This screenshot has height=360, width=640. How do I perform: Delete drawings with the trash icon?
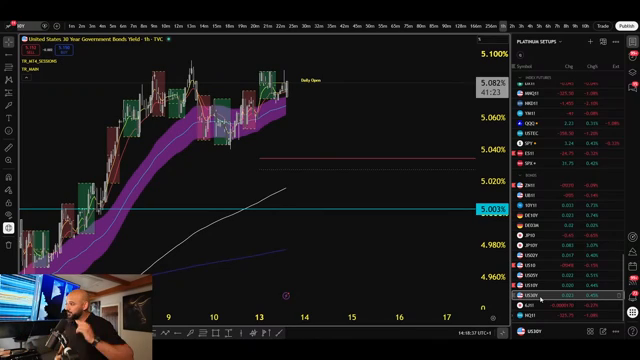click(9, 245)
